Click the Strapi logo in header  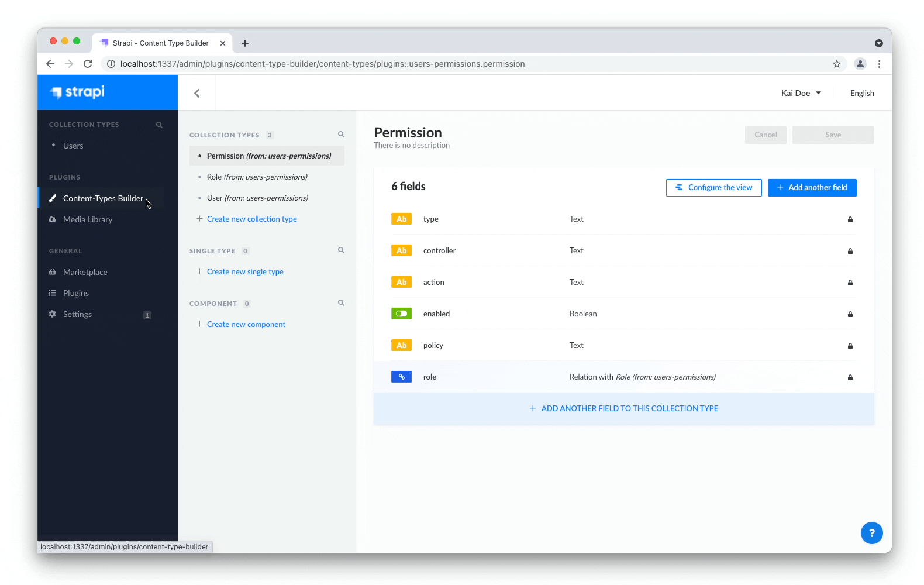click(x=78, y=92)
